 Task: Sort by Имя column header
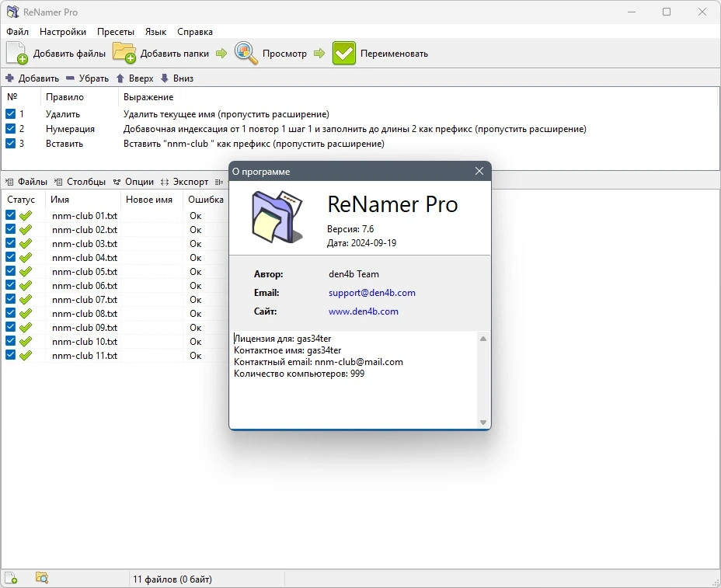(x=60, y=200)
